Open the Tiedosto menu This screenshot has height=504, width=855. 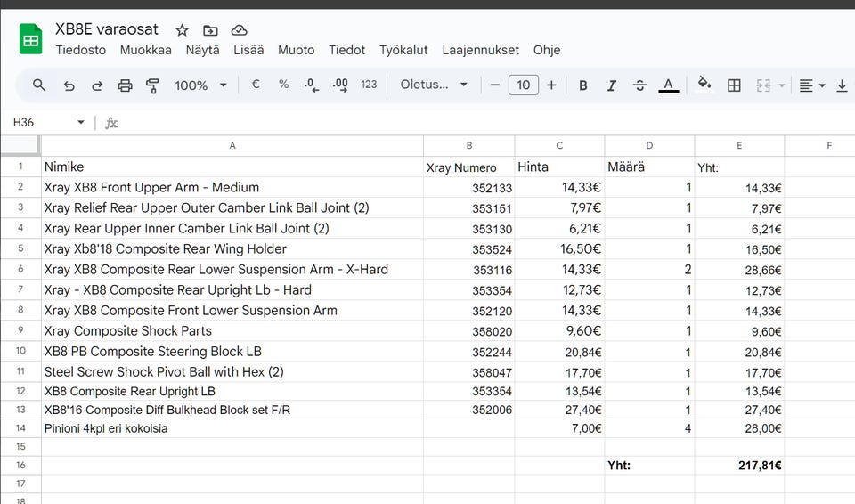[x=80, y=50]
